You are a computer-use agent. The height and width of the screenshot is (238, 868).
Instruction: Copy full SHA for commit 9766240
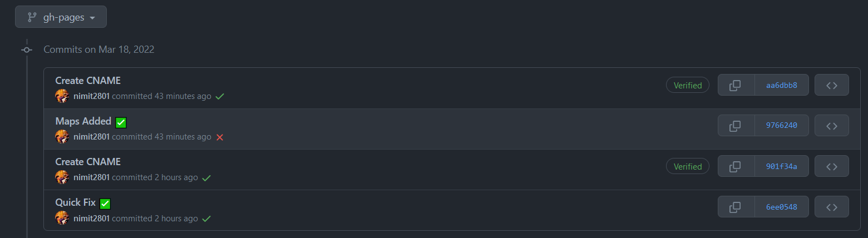(736, 126)
